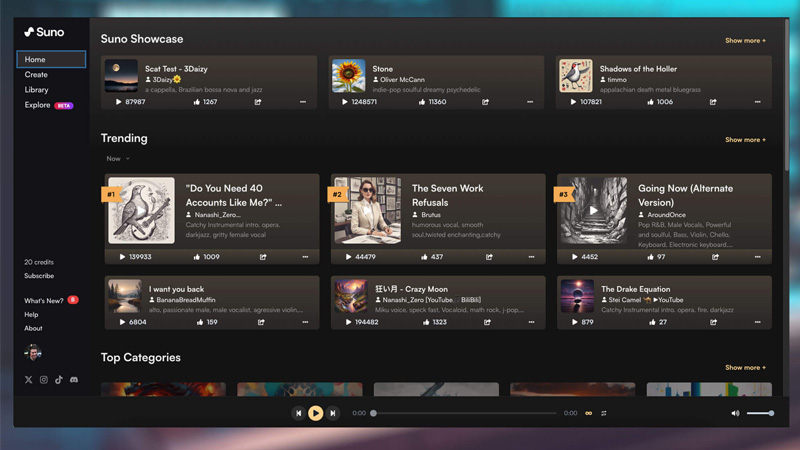Viewport: 800px width, 450px height.
Task: Like the Crazy Moon song
Action: (426, 322)
